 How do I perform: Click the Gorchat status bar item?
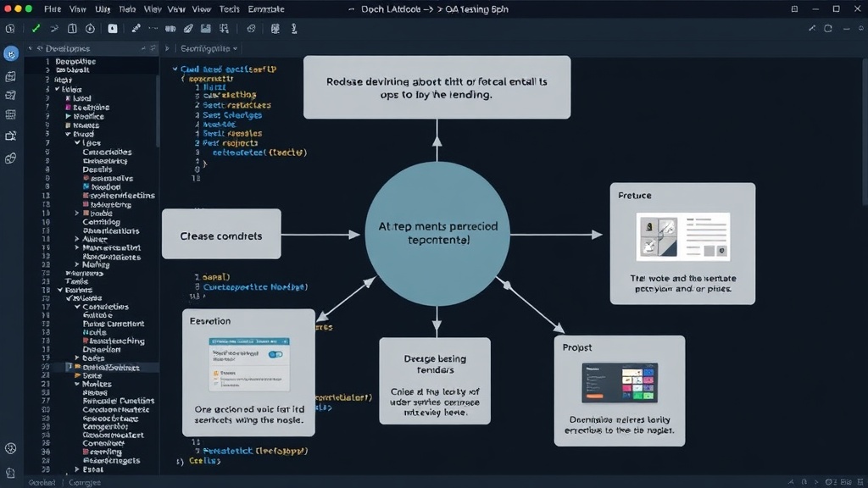42,482
